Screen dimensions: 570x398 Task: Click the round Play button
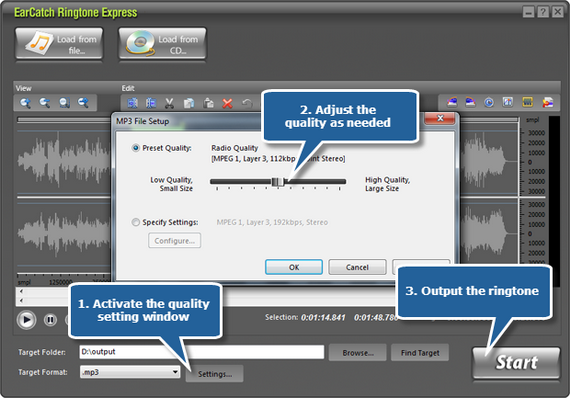26,320
